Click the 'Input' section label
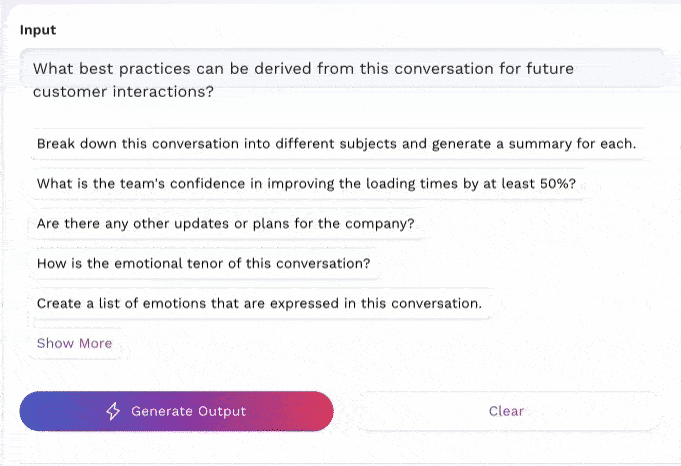This screenshot has height=466, width=681. 38,30
